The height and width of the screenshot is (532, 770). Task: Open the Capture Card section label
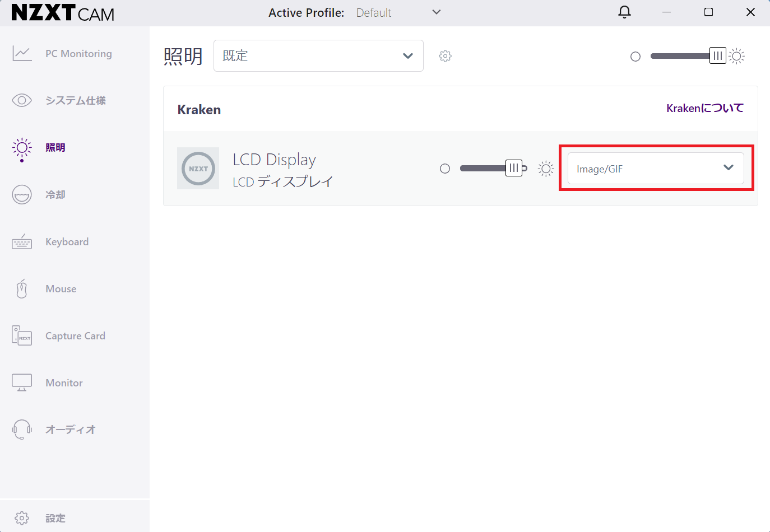point(75,336)
